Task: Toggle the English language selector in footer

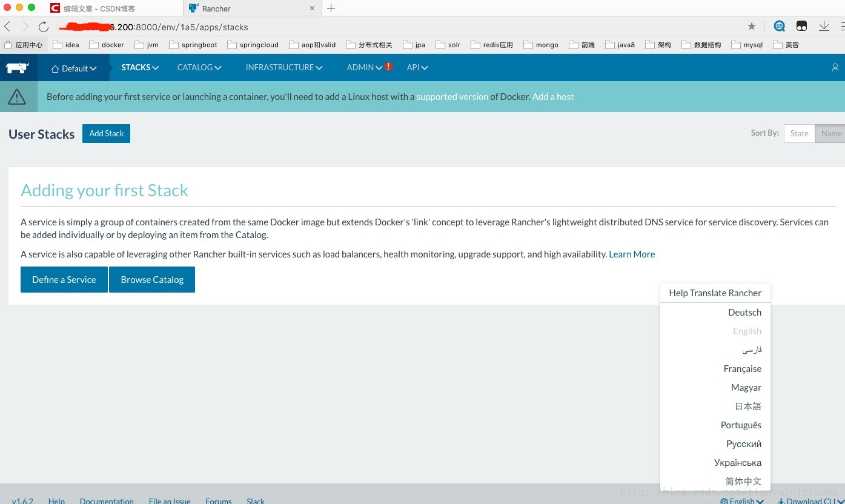Action: click(x=742, y=500)
